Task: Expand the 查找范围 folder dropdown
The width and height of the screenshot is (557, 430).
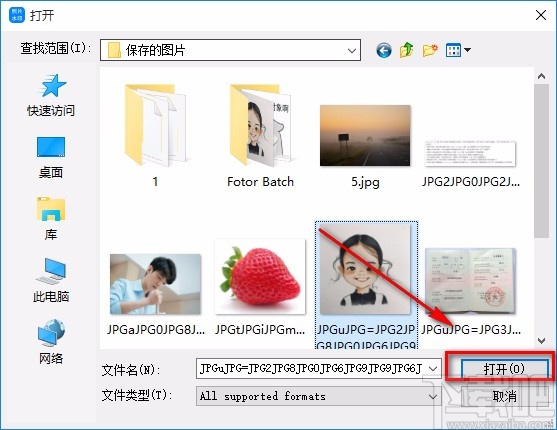Action: coord(352,50)
